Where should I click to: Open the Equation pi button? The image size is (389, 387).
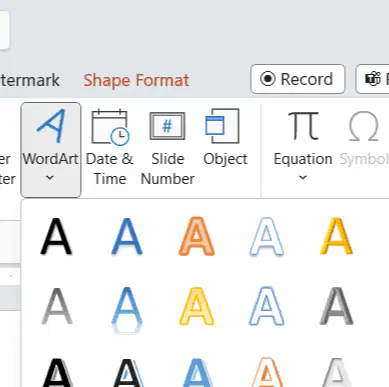[x=303, y=145]
